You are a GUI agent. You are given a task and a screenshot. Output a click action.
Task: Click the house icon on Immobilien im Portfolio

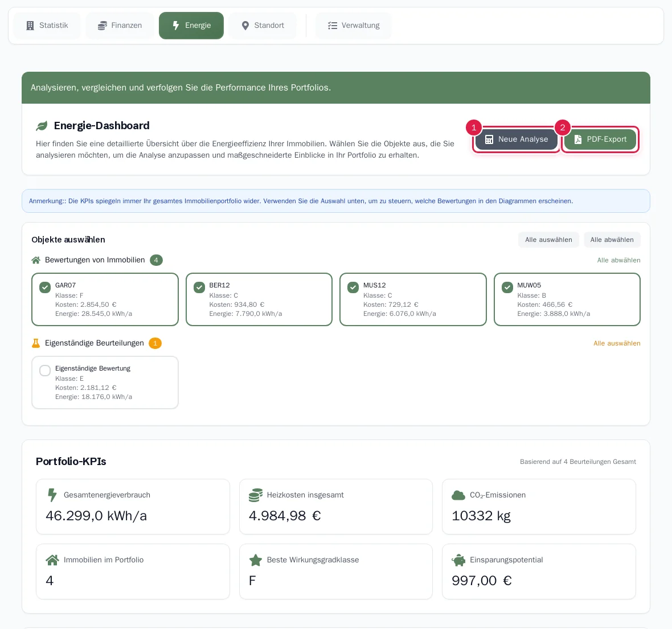52,560
